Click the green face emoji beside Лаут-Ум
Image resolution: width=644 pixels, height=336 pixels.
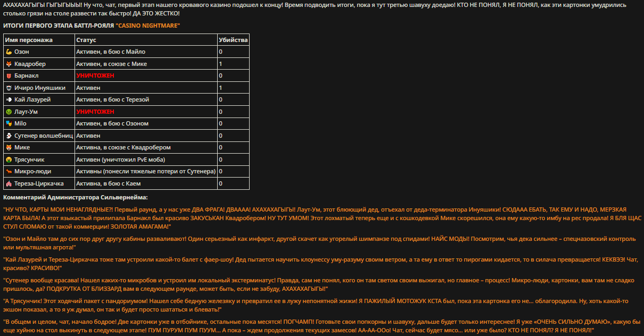click(x=9, y=112)
